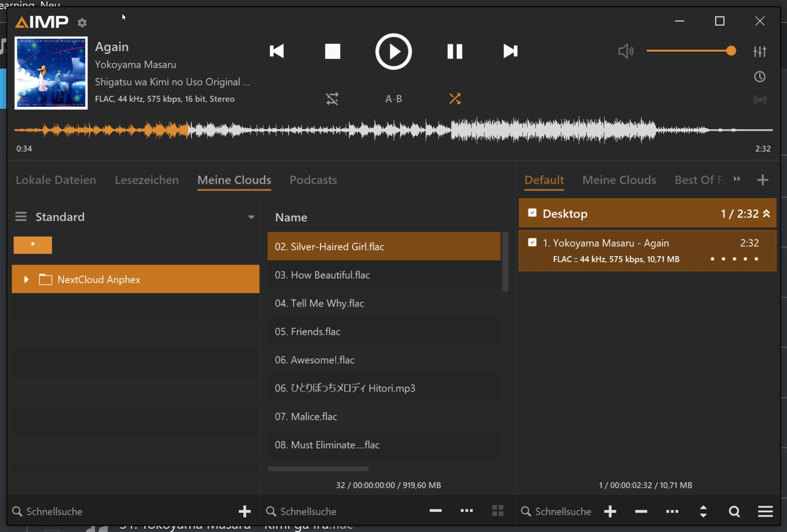The height and width of the screenshot is (532, 787).
Task: Open the sleep timer clock icon
Action: click(760, 77)
